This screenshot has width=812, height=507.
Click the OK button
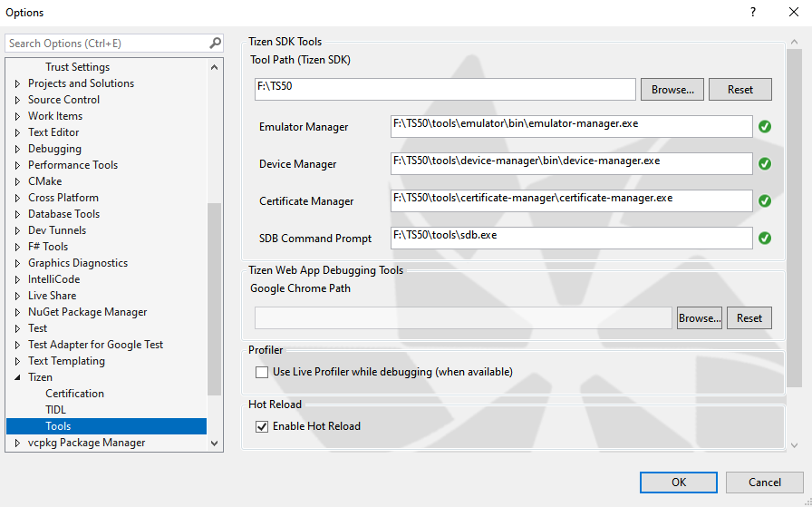678,483
